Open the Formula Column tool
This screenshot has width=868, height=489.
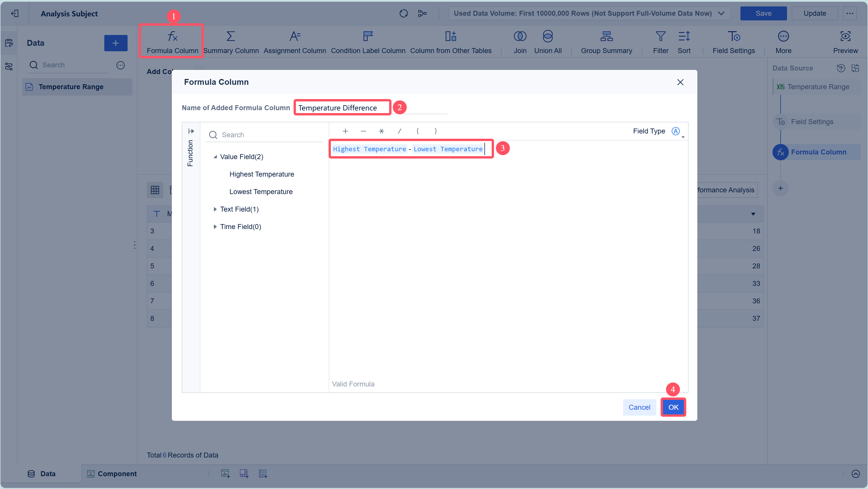172,42
